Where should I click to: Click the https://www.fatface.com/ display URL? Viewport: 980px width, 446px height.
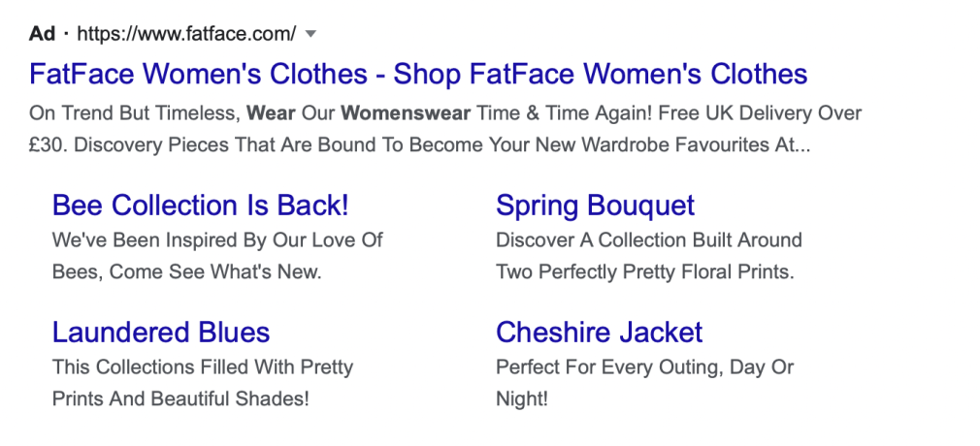(x=186, y=34)
